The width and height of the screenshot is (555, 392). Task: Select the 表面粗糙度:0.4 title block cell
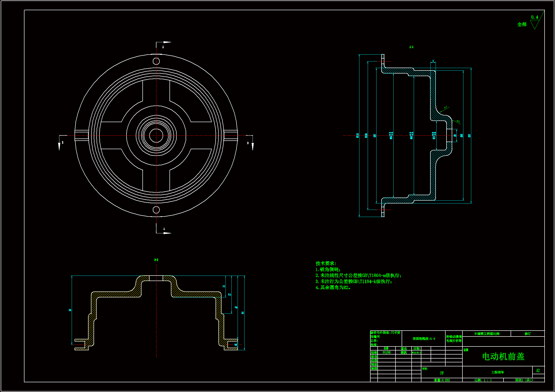(x=423, y=339)
